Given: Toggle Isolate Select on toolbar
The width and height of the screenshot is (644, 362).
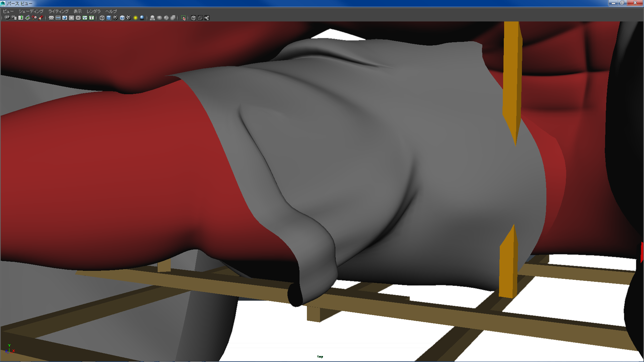Looking at the screenshot, I should tap(183, 18).
